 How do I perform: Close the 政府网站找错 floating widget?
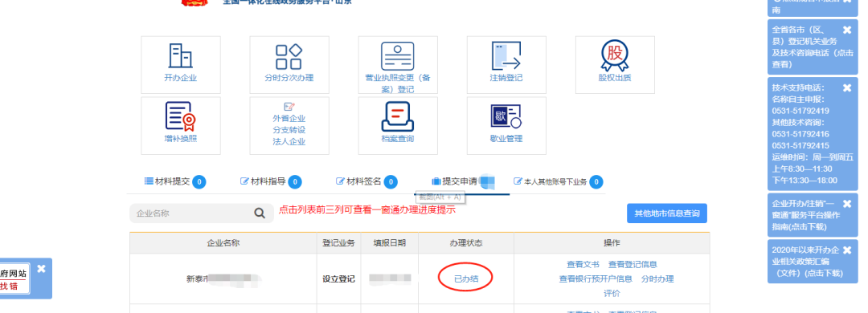(41, 269)
